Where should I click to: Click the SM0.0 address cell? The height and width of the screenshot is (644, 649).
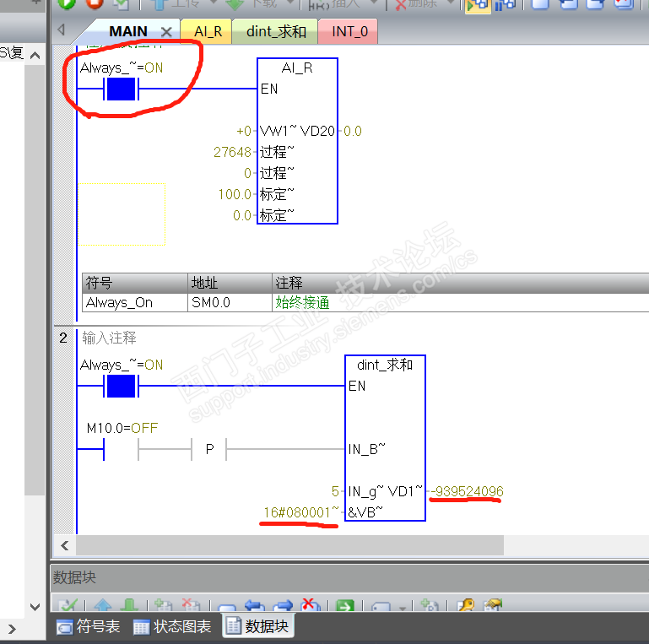tap(230, 302)
